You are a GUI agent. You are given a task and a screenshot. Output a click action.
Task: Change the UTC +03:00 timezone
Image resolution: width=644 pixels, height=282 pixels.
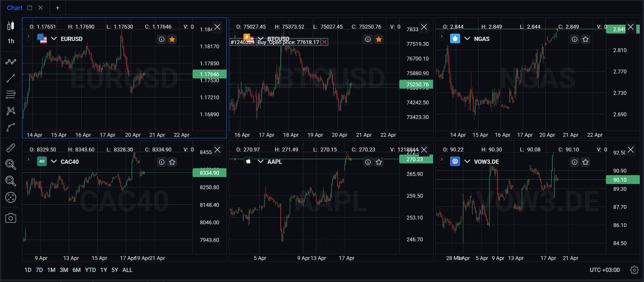[605, 270]
